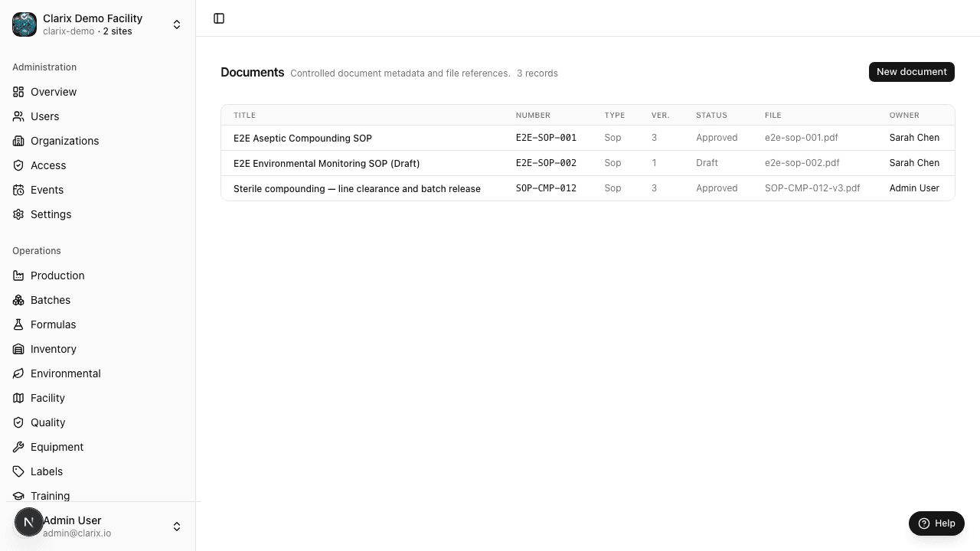Click the Equipment wrench icon
This screenshot has height=551, width=980.
point(18,447)
